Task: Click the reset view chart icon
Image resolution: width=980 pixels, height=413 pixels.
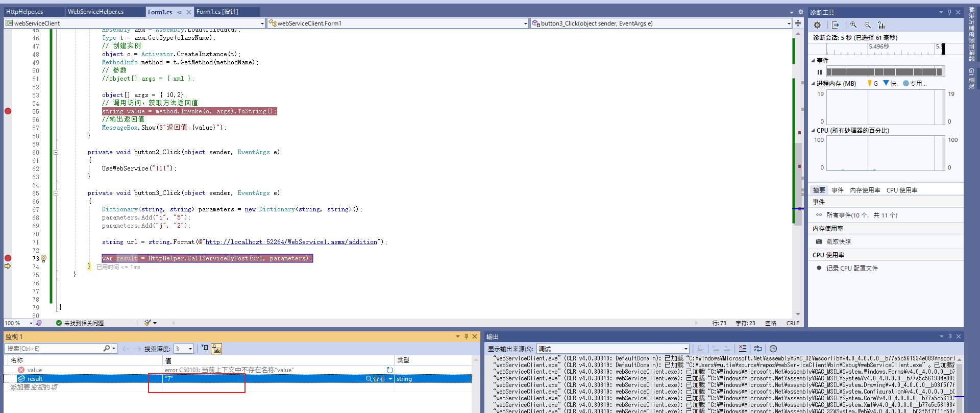Action: click(881, 25)
